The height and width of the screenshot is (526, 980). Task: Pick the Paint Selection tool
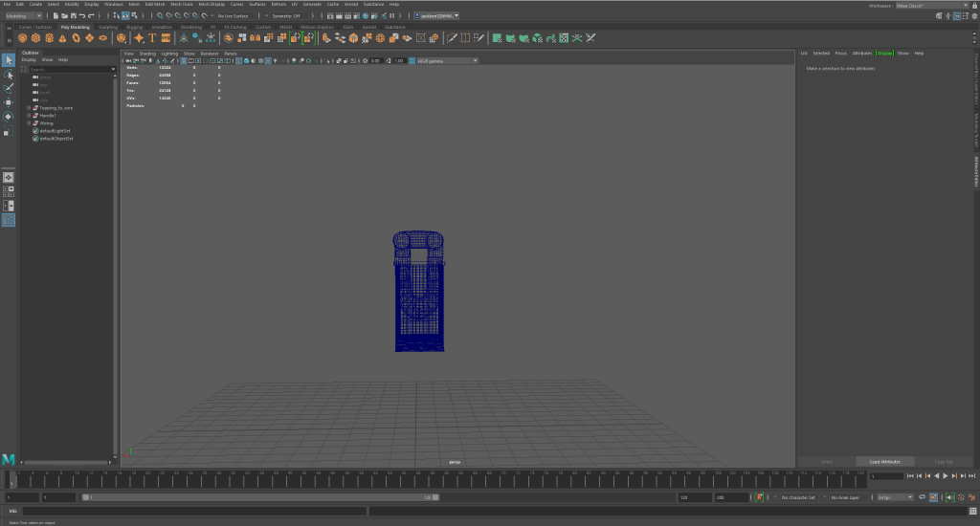9,88
